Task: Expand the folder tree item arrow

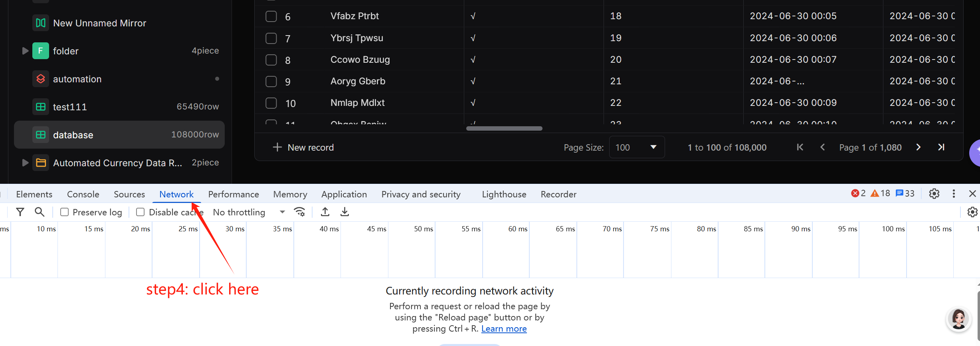Action: coord(25,51)
